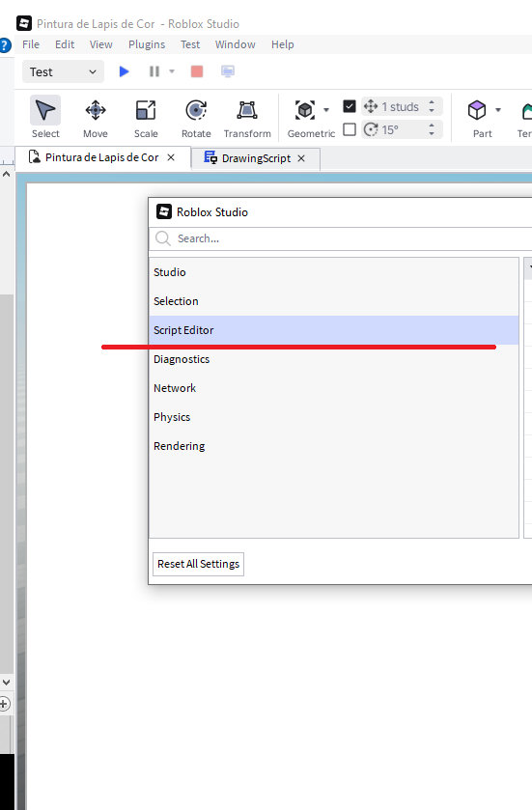The width and height of the screenshot is (532, 810).
Task: Click the blue help question mark icon
Action: tap(5, 45)
